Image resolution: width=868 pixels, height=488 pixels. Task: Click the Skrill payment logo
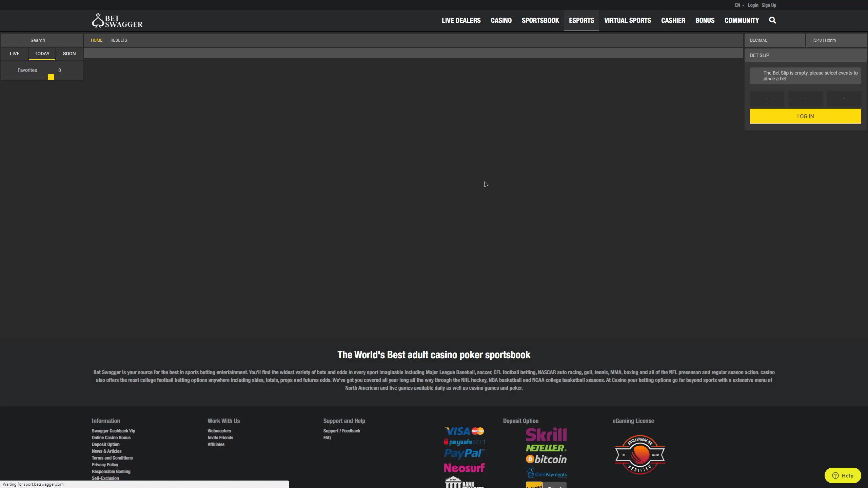point(546,434)
